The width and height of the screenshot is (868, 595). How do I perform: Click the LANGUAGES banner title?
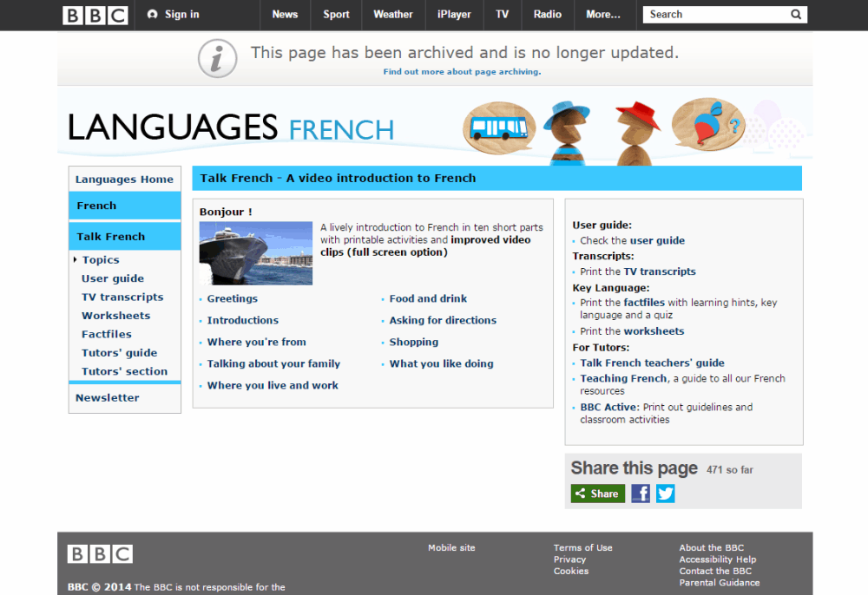(x=172, y=127)
